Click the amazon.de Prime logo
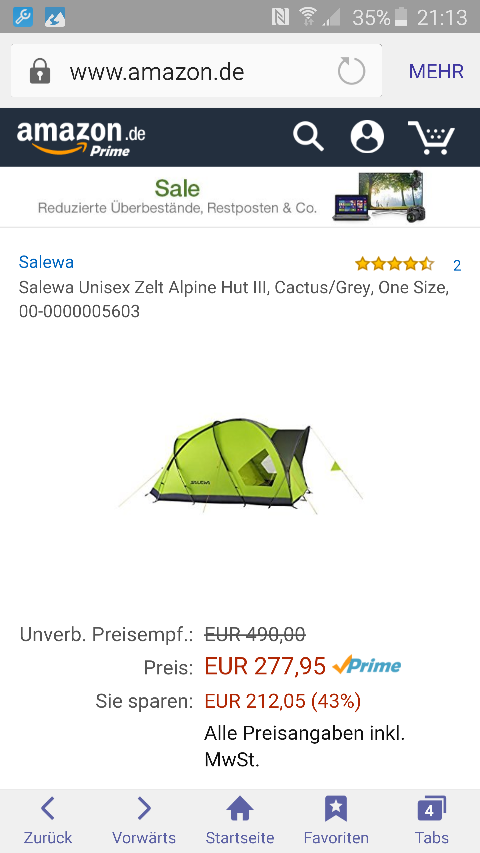 pyautogui.click(x=81, y=138)
